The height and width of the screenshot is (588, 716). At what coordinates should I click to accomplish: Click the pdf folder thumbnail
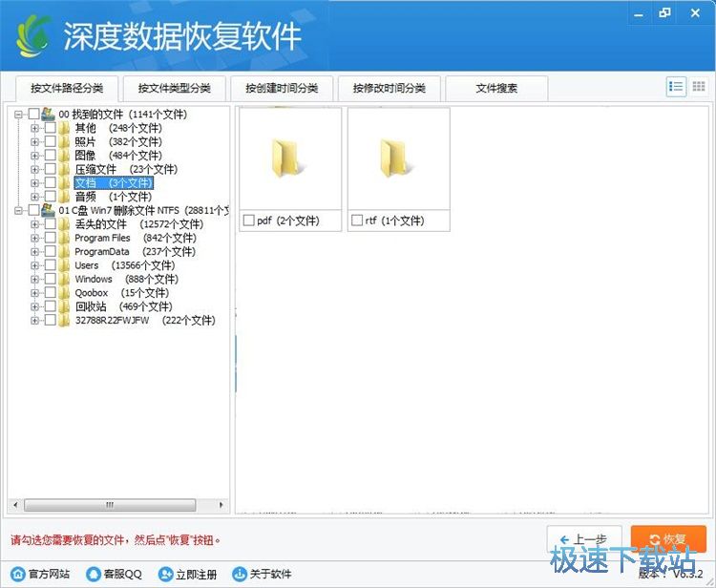click(x=290, y=157)
